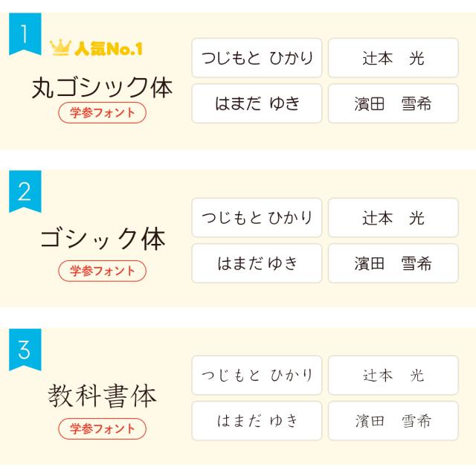Click the gold crown icon
Viewport: 476px width, 476px height.
click(x=59, y=48)
